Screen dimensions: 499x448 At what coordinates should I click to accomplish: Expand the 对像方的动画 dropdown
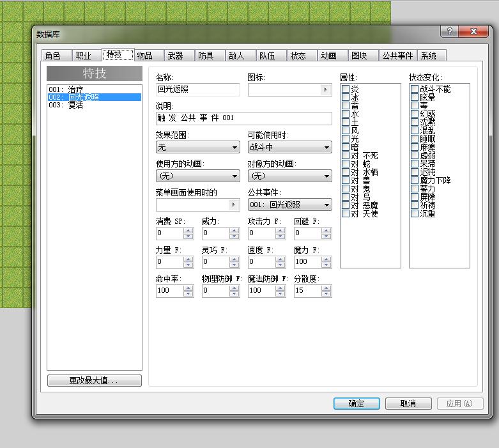coord(289,176)
